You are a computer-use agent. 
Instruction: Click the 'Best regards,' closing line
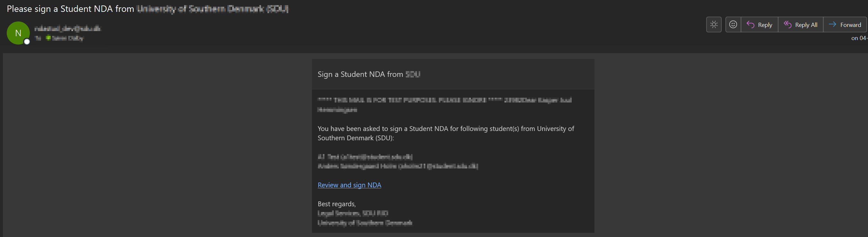tap(337, 204)
